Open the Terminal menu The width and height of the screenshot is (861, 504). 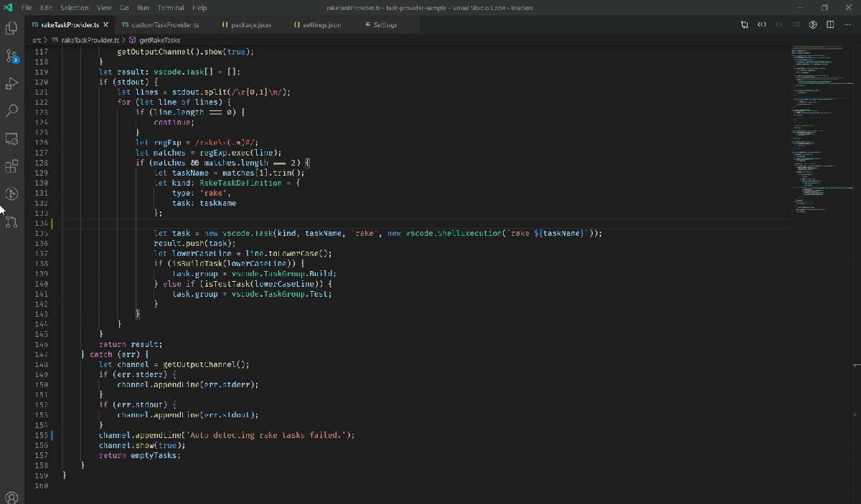(x=171, y=8)
